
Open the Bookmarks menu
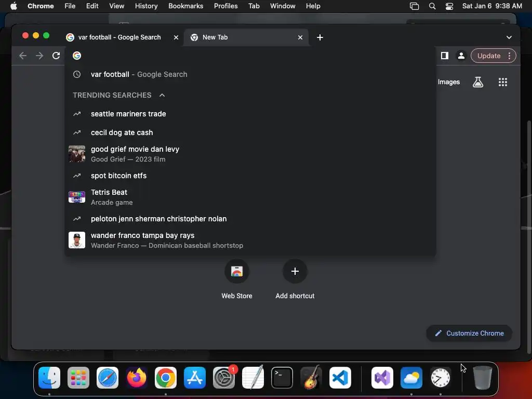coord(185,6)
